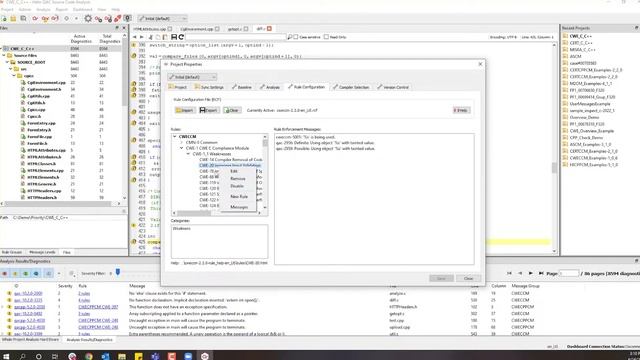Click the warning icon on the qac-10.2.0-2000 row
The image size is (640, 360).
pos(9,293)
